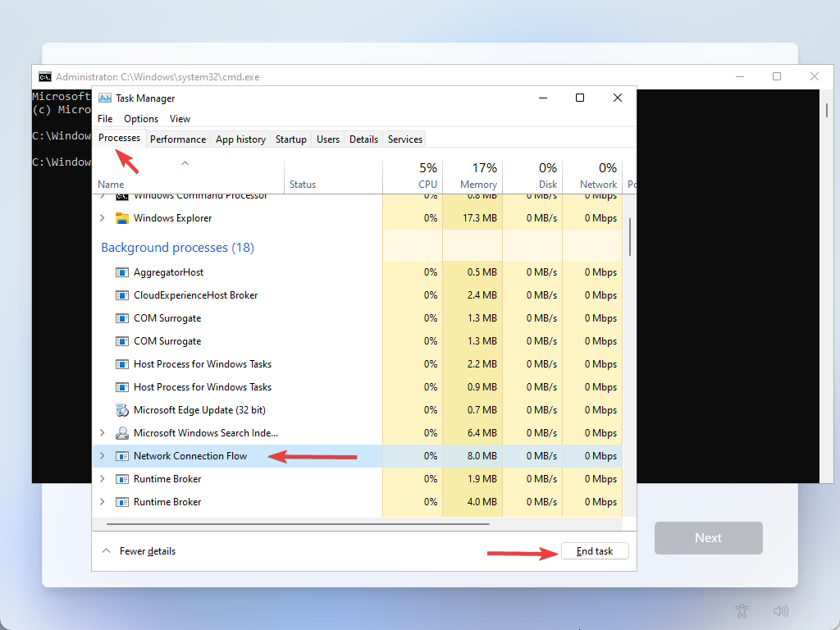Click the accessibility icon near the volume icon
840x630 pixels.
[x=742, y=611]
